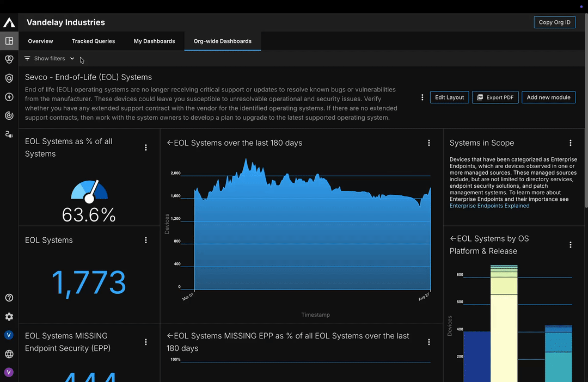Switch to the My Dashboards tab
Screen dimensions: 588x382
click(x=154, y=41)
